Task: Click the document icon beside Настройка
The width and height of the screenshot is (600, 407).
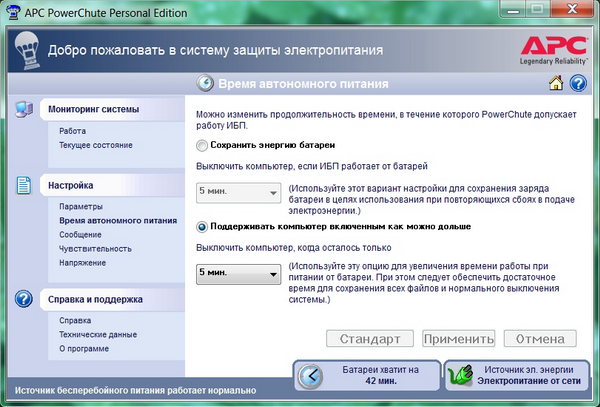Action: pos(24,186)
